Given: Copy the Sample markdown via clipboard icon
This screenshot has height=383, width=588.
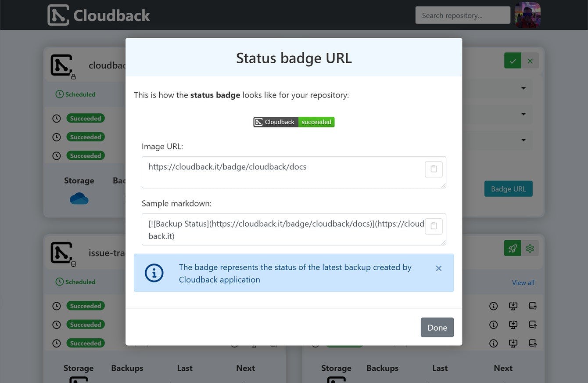Looking at the screenshot, I should pos(434,226).
